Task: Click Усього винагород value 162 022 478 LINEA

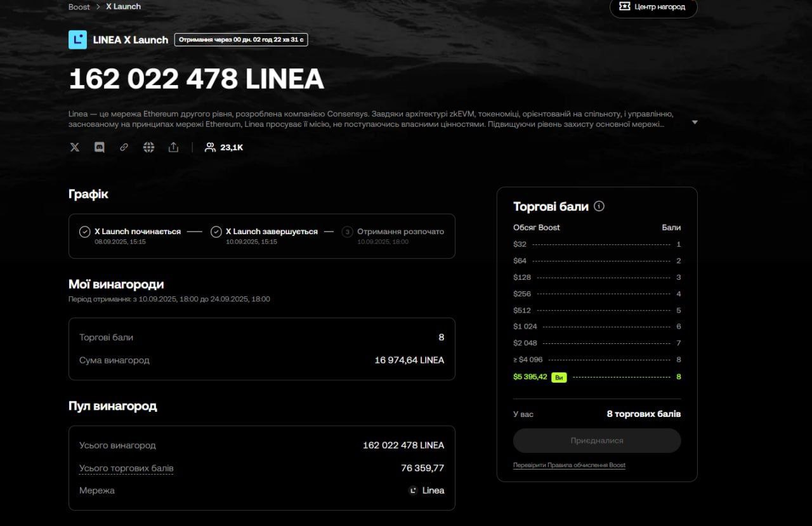Action: [x=403, y=445]
